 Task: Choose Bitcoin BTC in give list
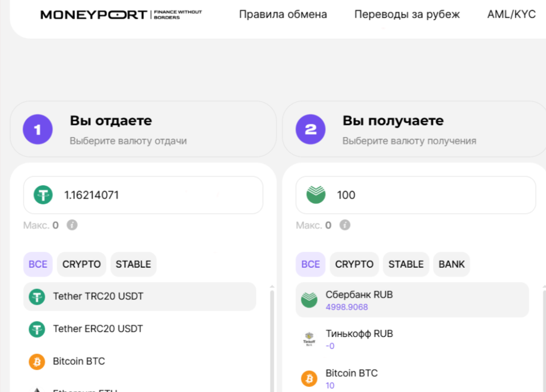pyautogui.click(x=139, y=361)
